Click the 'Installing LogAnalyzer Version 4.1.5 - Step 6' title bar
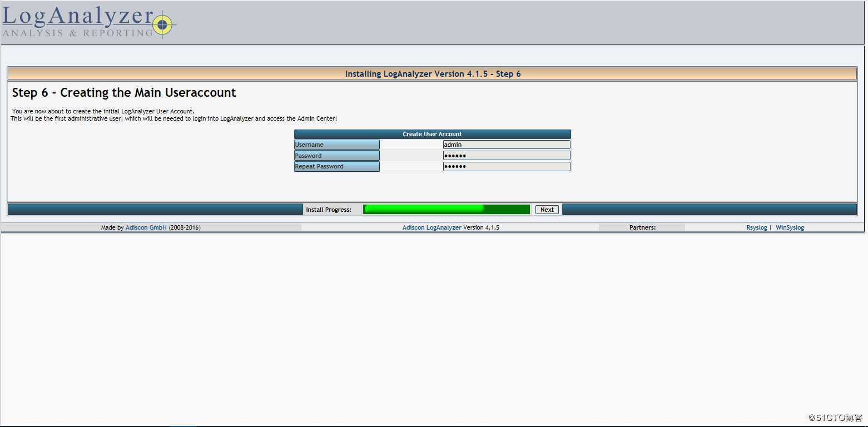This screenshot has width=868, height=427. (433, 74)
